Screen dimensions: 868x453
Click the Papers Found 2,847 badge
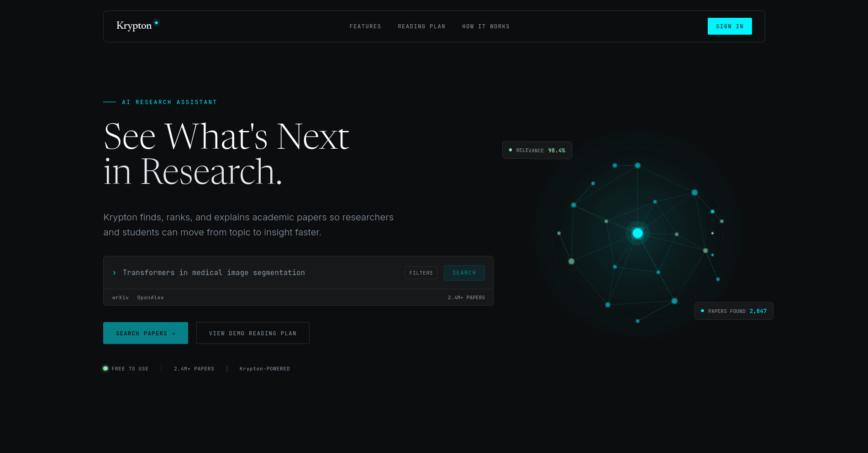(x=734, y=311)
